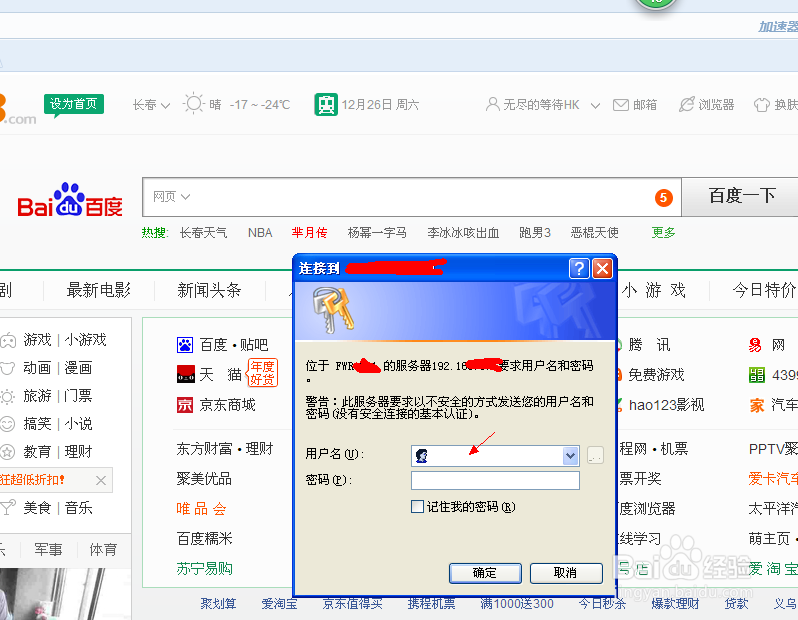Open the 新闻头条 tab
This screenshot has width=798, height=620.
pos(209,290)
